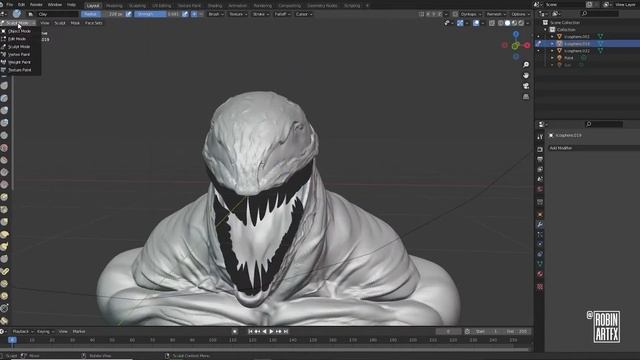Viewport: 640px width, 360px height.
Task: Switch to wireframe viewport shading
Action: pyautogui.click(x=501, y=23)
